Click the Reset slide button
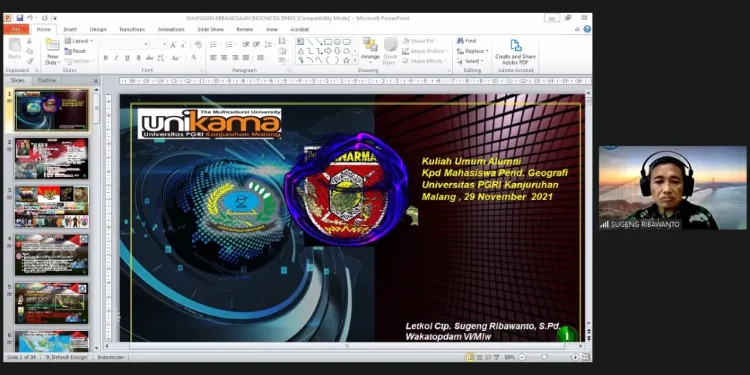Screen dimensions: 750x375 coord(75,51)
